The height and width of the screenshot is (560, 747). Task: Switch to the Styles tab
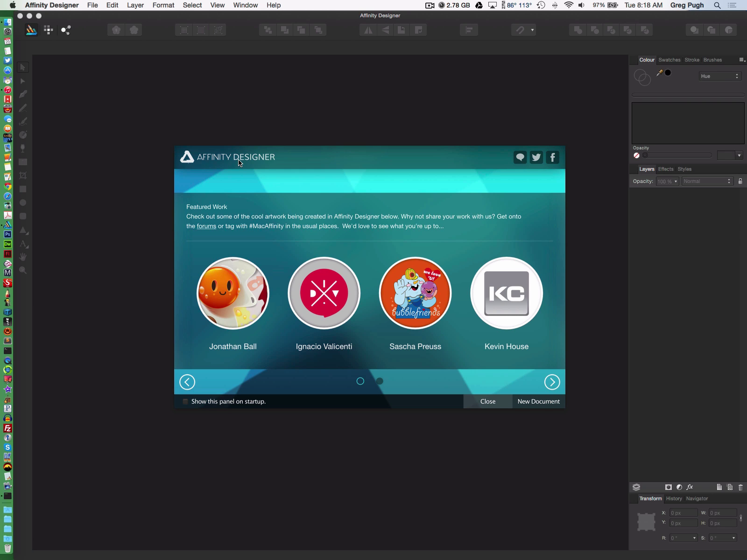[684, 169]
